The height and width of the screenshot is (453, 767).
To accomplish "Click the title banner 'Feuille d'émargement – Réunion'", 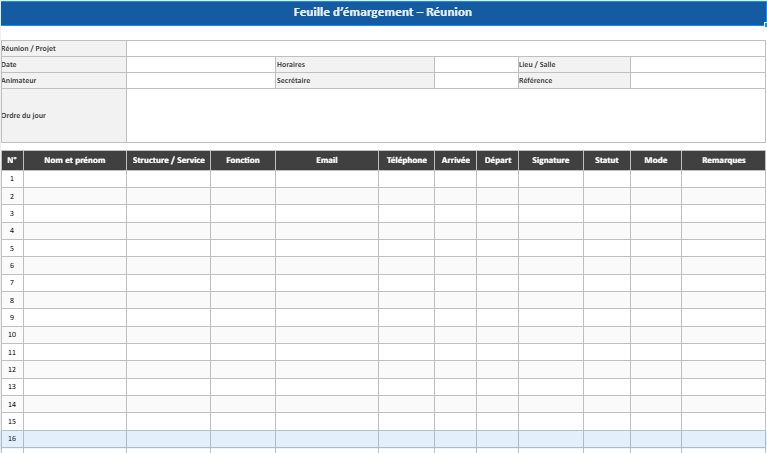I will pos(383,13).
